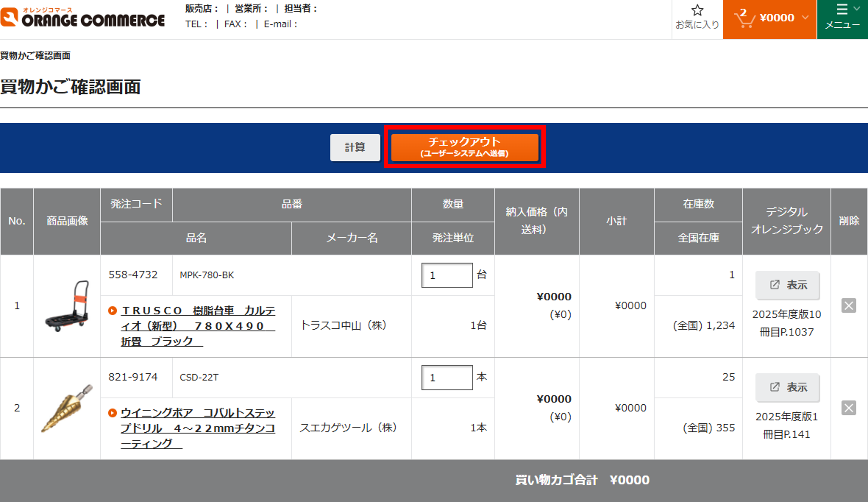Click the お気に入り label in header

click(697, 25)
